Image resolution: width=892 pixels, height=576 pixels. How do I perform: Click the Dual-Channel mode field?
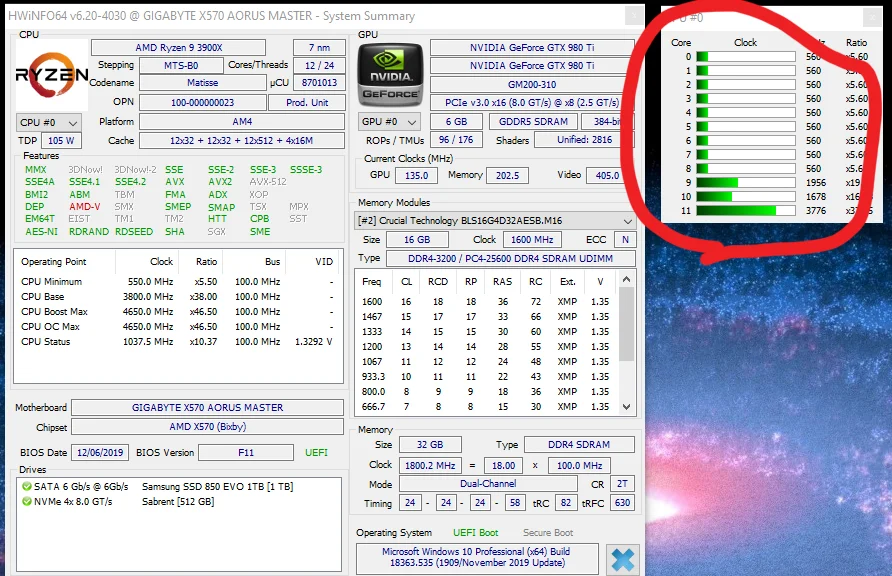tap(488, 484)
